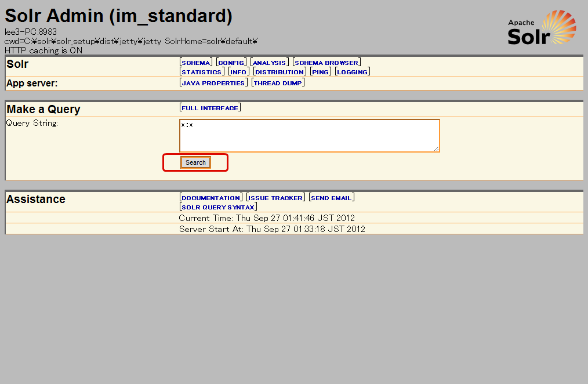This screenshot has height=384, width=588.
Task: Click the Query String: label
Action: pos(32,123)
